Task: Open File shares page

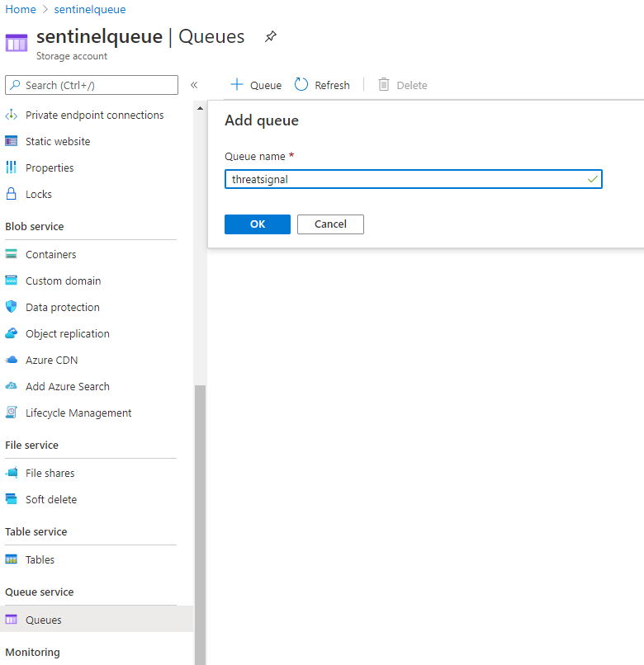Action: [50, 473]
